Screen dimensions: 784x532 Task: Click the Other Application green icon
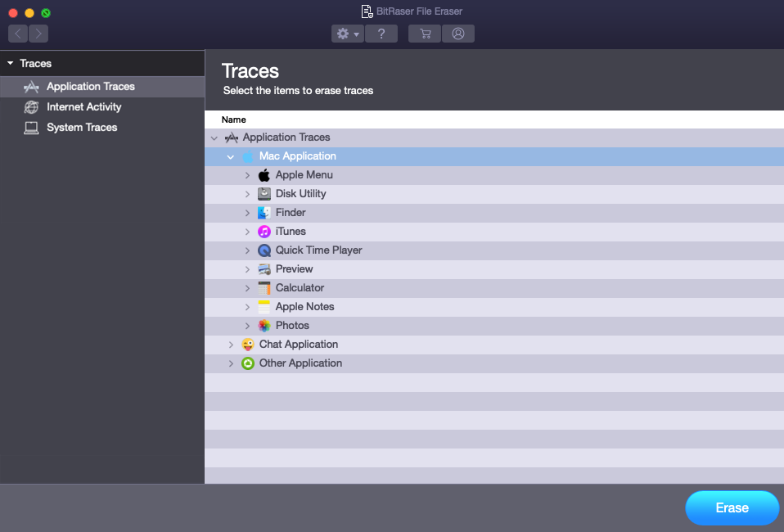(x=247, y=363)
